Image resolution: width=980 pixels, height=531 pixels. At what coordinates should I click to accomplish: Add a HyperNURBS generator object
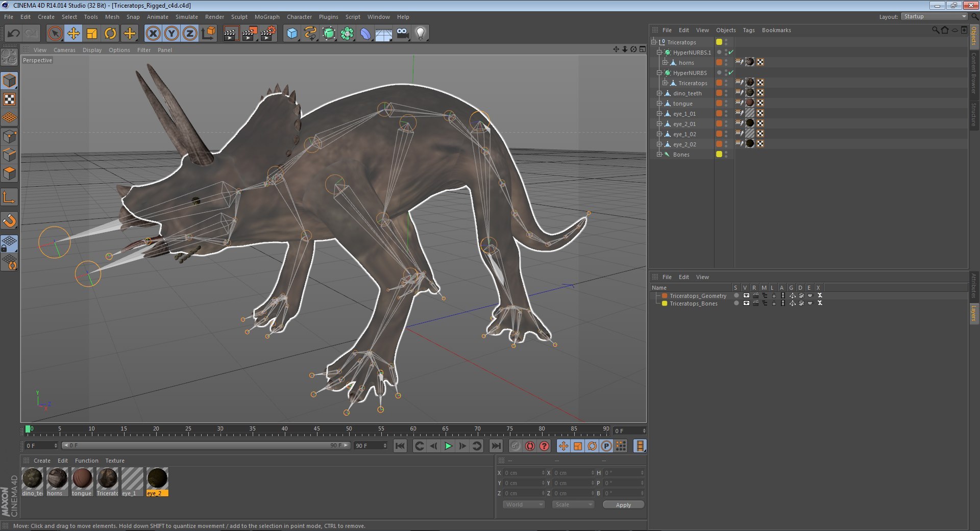tap(329, 34)
